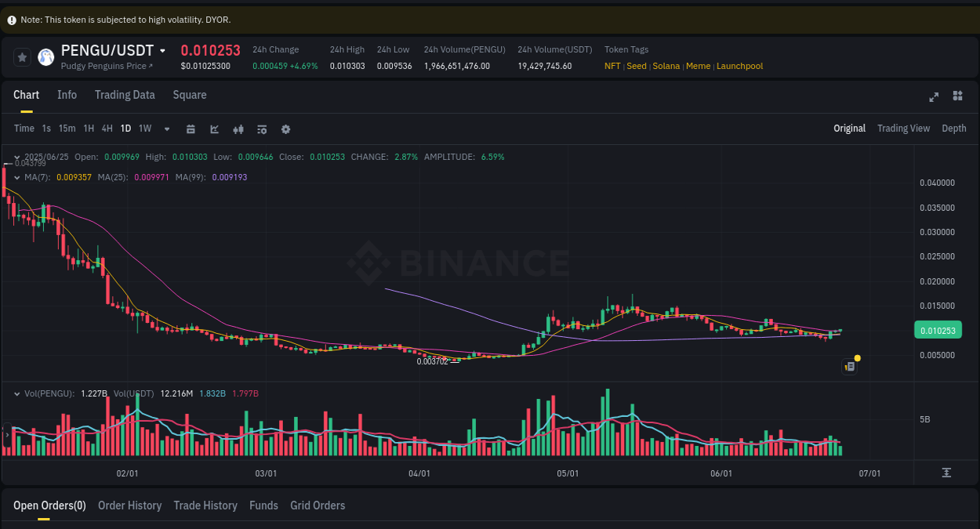Click the Solana token tag

(666, 66)
